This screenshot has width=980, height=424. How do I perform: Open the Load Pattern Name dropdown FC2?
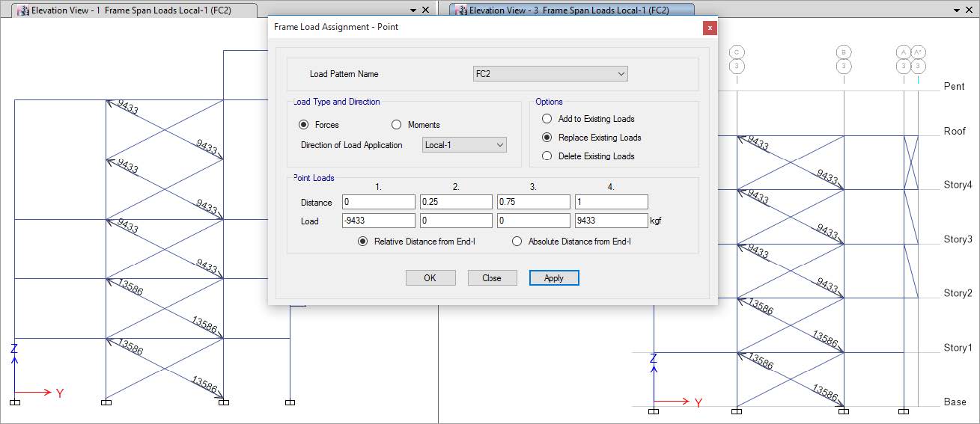coord(550,74)
